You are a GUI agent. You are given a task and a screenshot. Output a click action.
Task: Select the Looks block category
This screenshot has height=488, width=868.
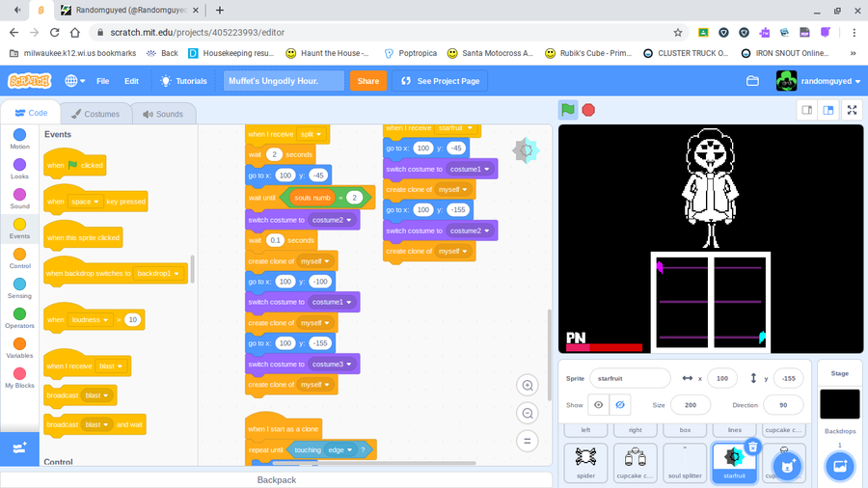tap(19, 169)
